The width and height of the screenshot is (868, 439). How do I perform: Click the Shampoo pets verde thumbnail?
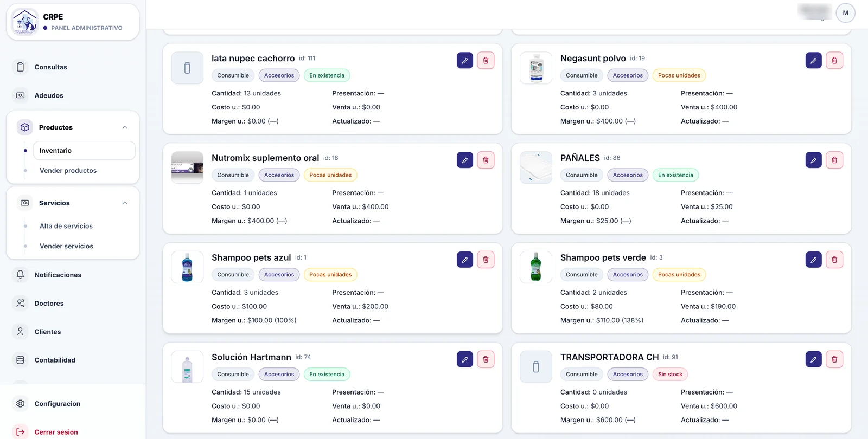click(x=536, y=267)
